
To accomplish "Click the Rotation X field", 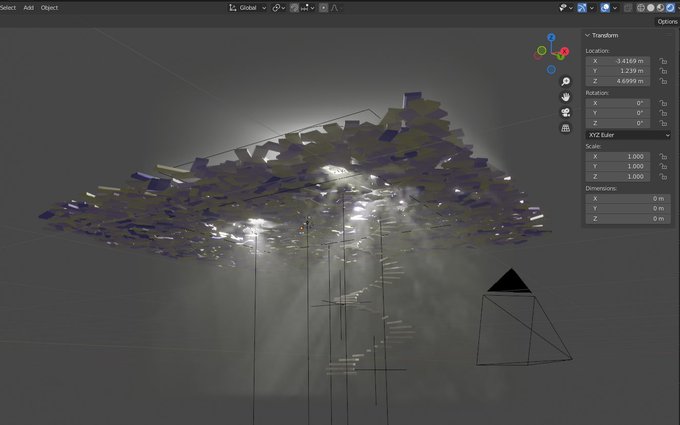I will click(618, 103).
